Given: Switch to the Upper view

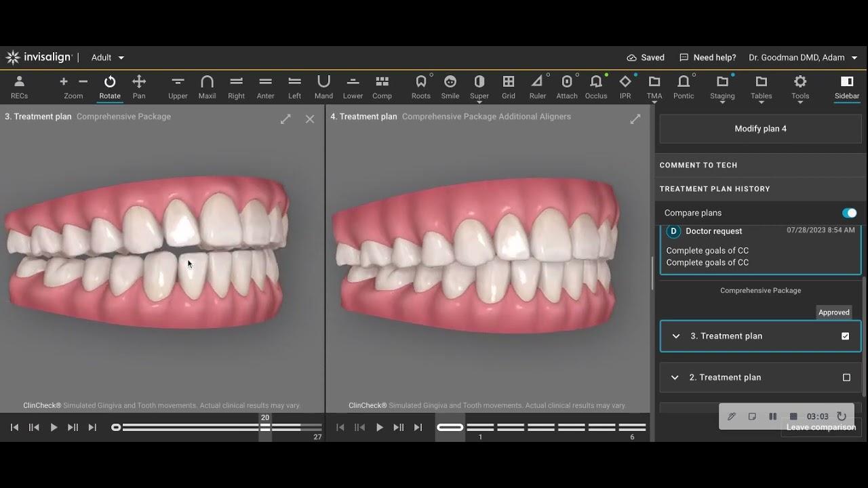Looking at the screenshot, I should click(178, 87).
